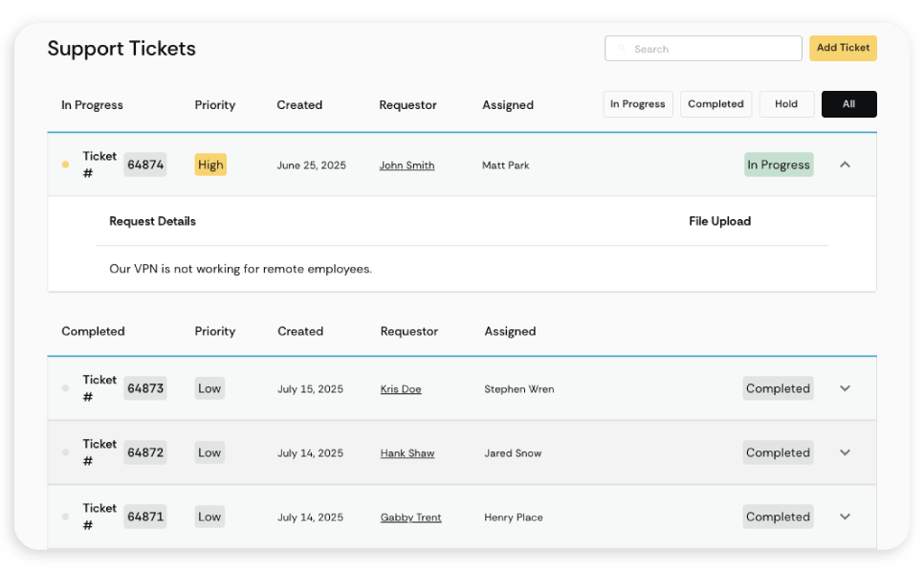Viewport: 924px width, 571px height.
Task: Switch to the All tickets filter
Action: 848,104
